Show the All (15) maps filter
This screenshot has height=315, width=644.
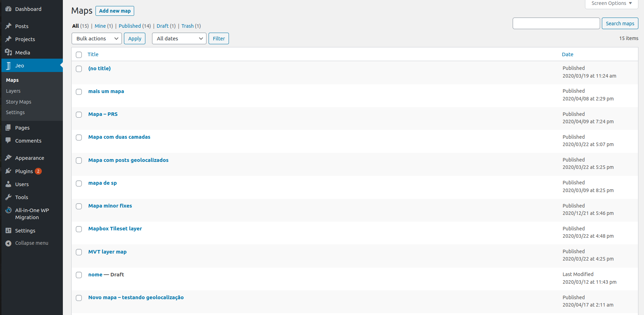tap(80, 26)
